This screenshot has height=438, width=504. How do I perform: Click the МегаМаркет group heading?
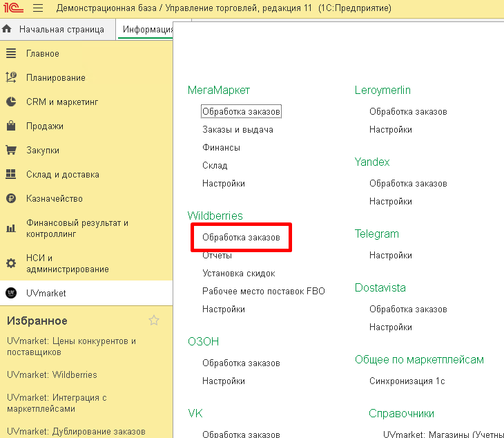[x=219, y=90]
